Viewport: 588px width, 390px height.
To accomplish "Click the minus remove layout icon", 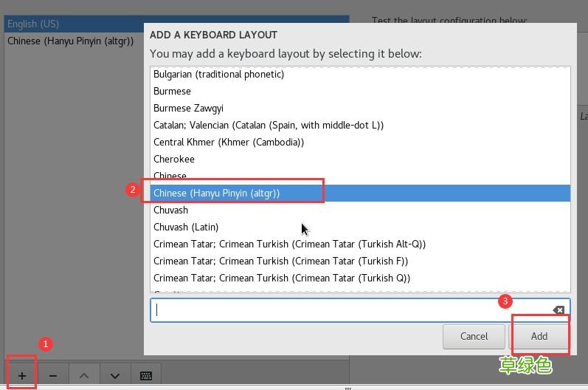I will point(53,375).
